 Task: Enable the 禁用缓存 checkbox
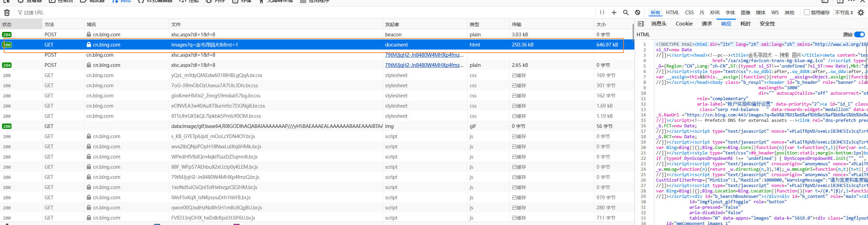click(807, 12)
